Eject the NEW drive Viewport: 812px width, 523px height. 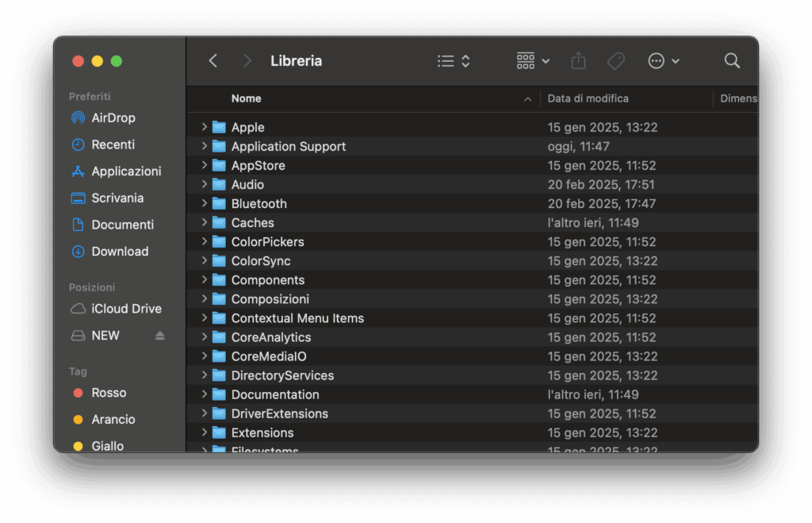160,336
